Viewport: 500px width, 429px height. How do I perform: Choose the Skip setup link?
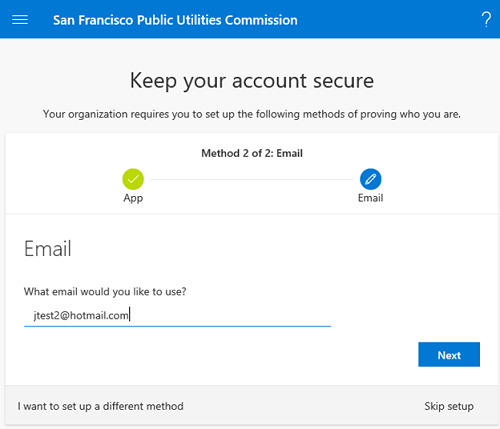point(449,406)
